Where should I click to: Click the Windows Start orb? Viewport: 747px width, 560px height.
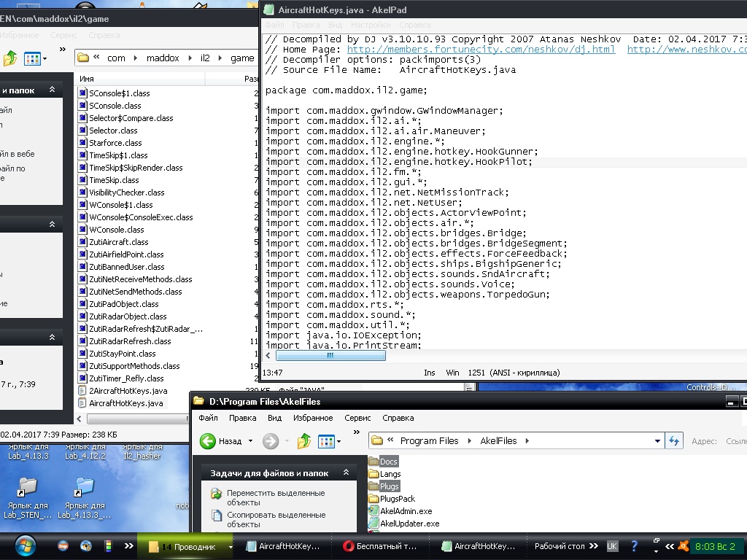coord(24,545)
